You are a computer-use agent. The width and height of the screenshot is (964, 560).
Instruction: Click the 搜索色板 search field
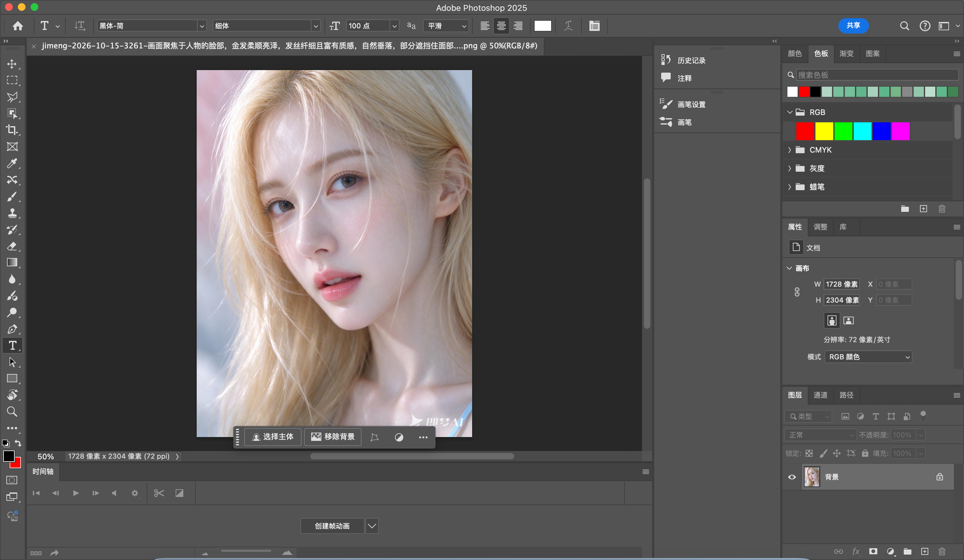click(x=877, y=75)
